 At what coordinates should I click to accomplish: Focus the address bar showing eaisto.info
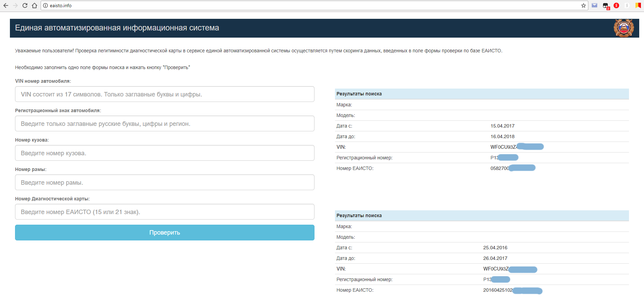tap(314, 5)
